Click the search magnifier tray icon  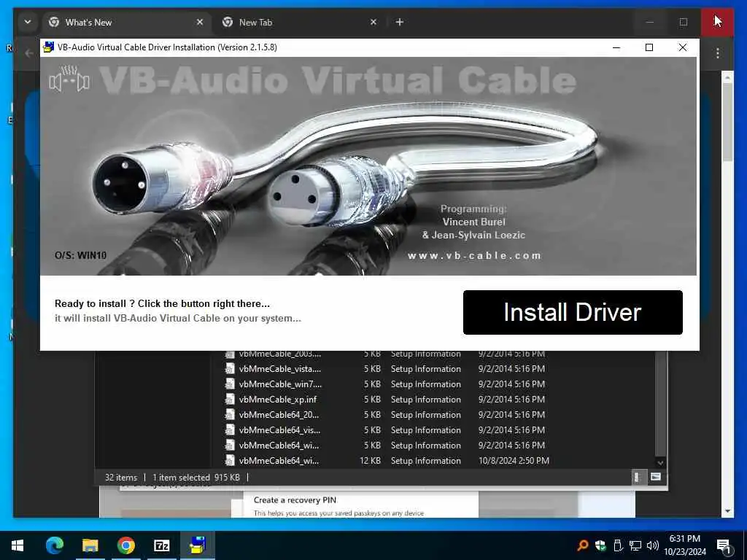[x=582, y=545]
